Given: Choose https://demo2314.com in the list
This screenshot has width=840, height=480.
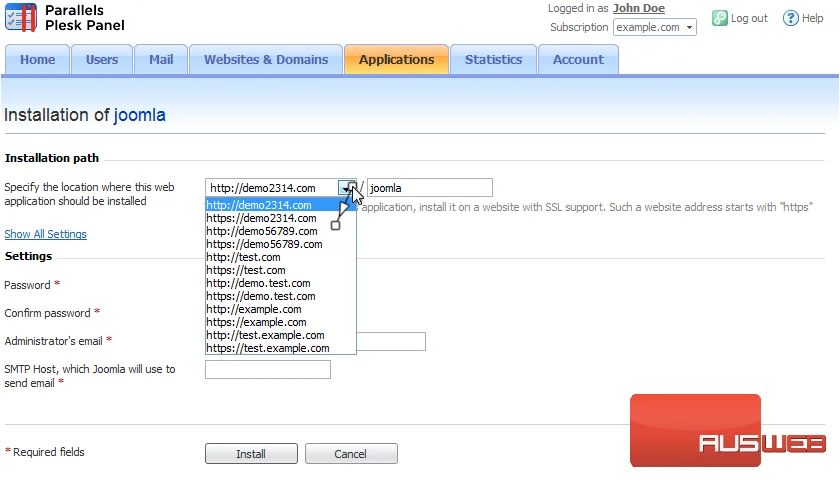Looking at the screenshot, I should [281, 218].
